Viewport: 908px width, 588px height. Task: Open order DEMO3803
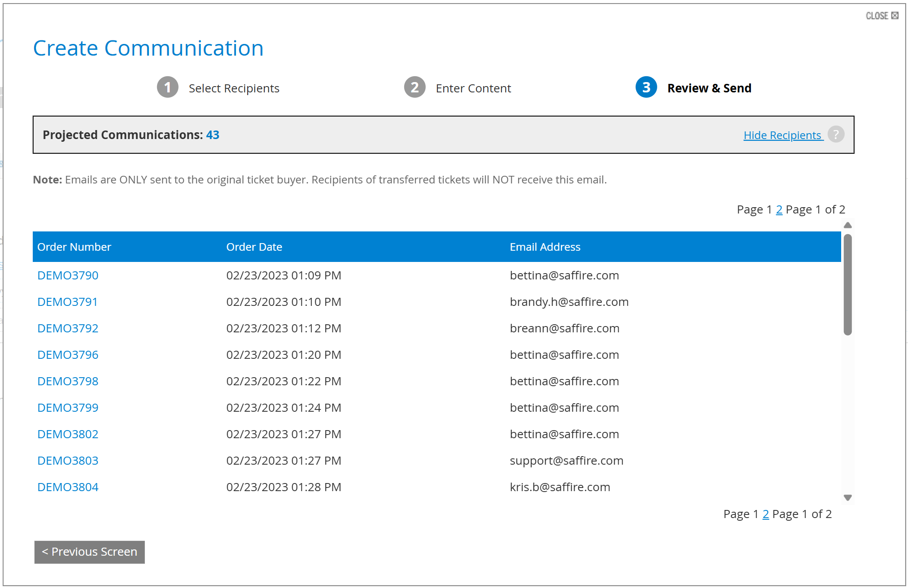tap(68, 461)
